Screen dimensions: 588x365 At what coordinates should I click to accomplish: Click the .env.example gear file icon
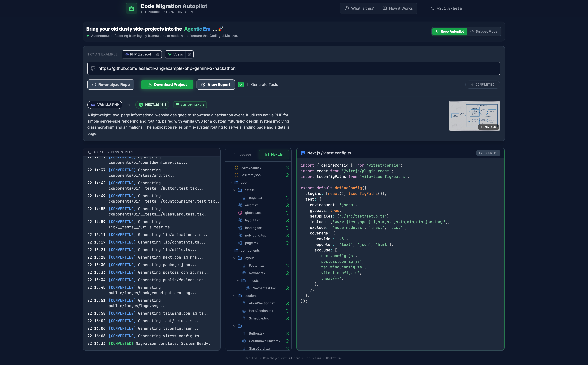pyautogui.click(x=237, y=168)
